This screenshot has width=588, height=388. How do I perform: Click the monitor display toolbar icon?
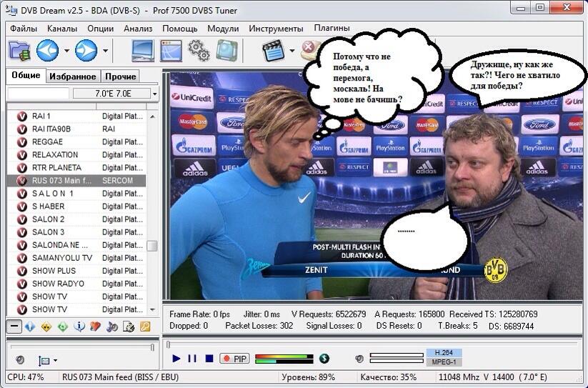(143, 51)
